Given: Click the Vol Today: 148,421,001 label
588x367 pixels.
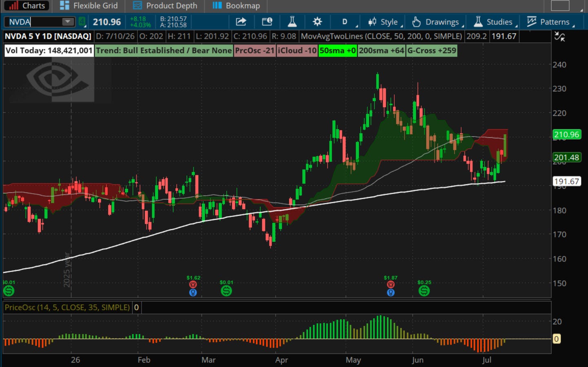Looking at the screenshot, I should tap(49, 51).
